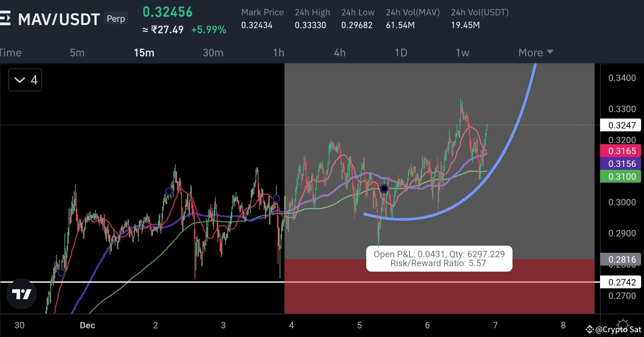Select the pink 0.3165 price label
This screenshot has height=337, width=644.
coord(620,151)
